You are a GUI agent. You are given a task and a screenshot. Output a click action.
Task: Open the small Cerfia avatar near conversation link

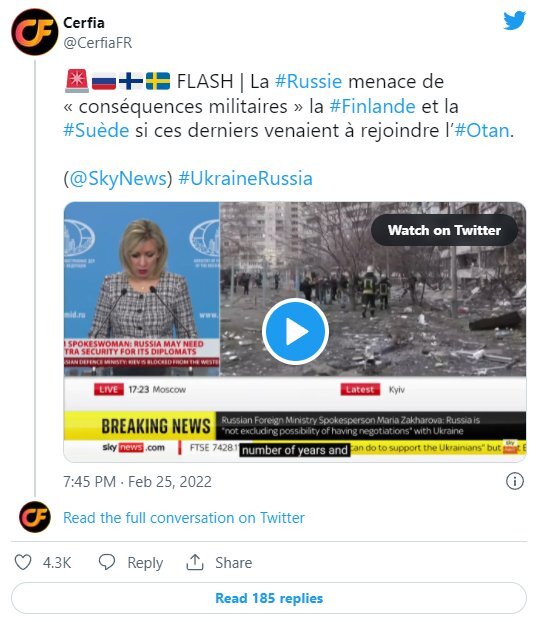[x=35, y=517]
